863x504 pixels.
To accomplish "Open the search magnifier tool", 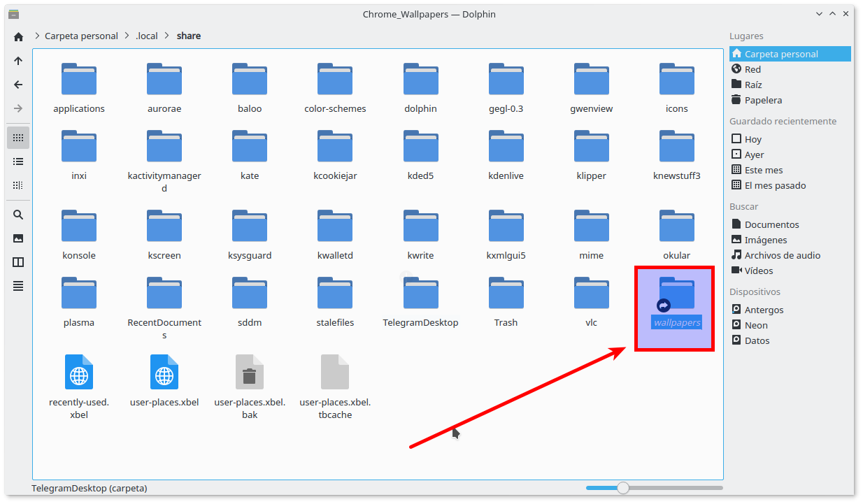I will (18, 215).
